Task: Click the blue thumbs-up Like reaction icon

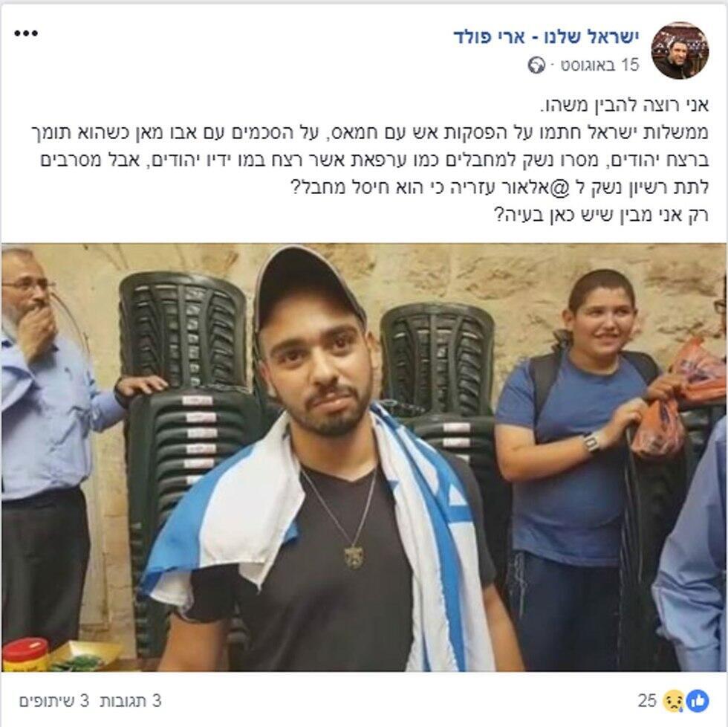Action: click(x=698, y=701)
